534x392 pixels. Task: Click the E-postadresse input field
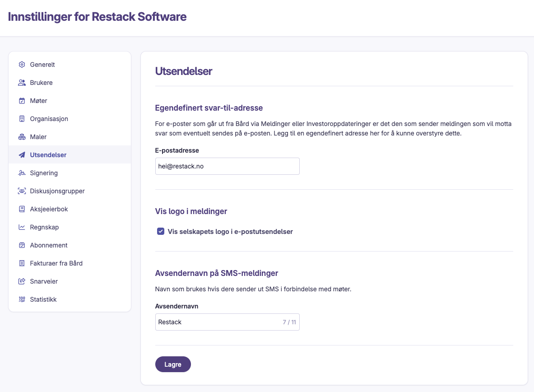227,166
